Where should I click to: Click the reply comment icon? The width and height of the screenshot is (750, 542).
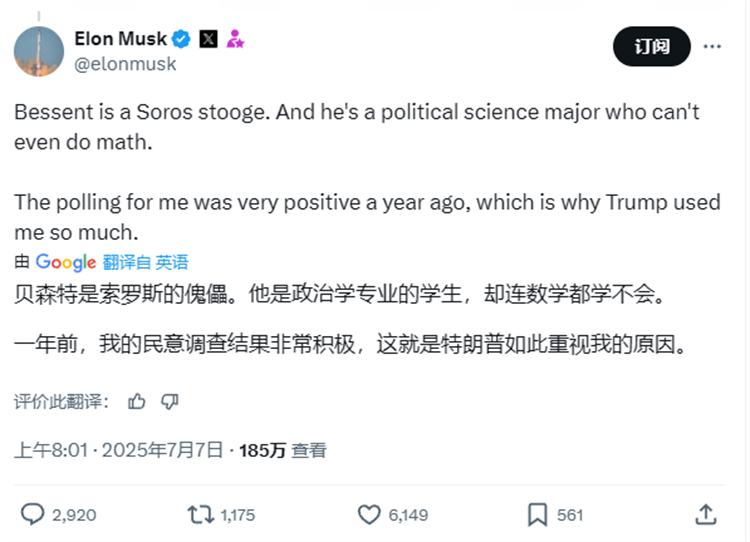(x=33, y=514)
